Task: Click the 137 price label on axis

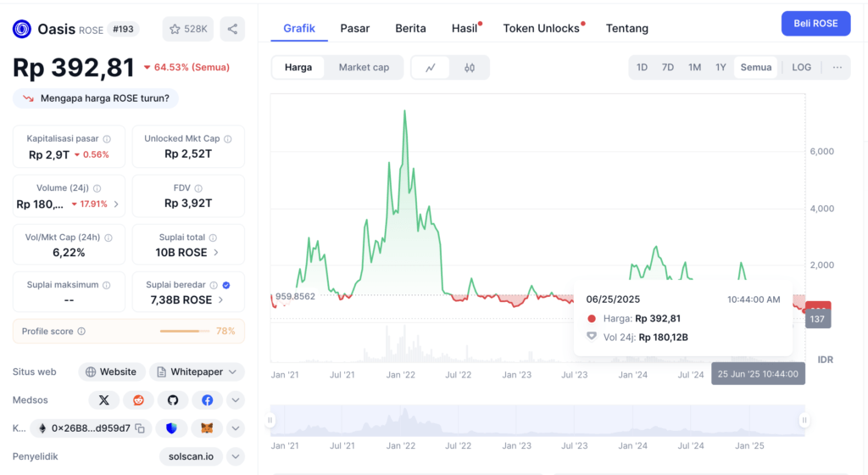Action: pos(818,319)
